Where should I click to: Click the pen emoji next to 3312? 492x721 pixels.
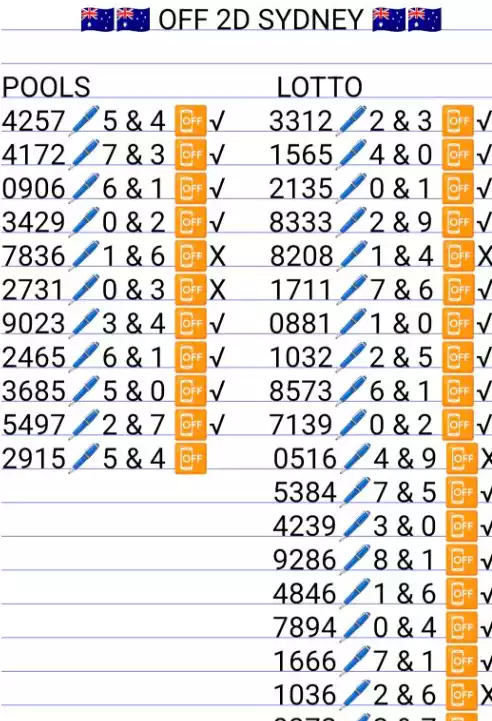[x=352, y=120]
